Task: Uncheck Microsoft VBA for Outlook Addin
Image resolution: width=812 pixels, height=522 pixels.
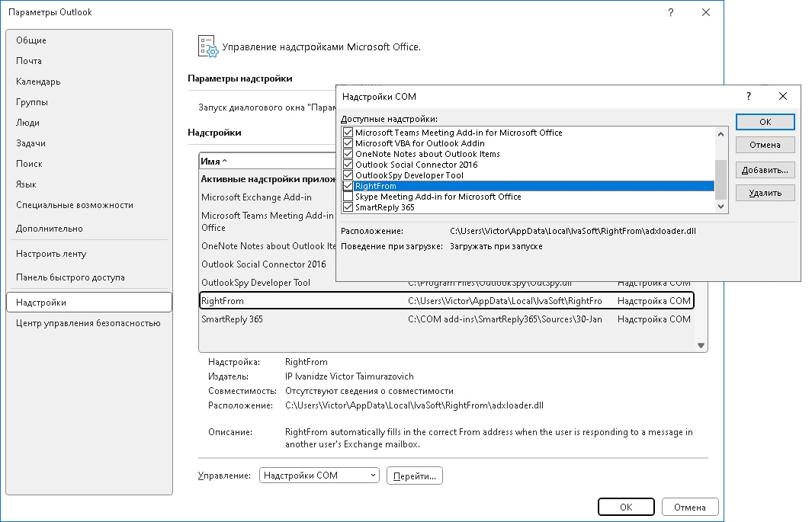Action: click(x=348, y=143)
